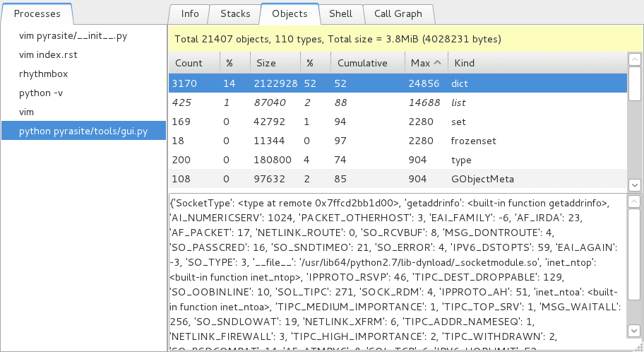Click the objects table scrollbar thumb
Screen dimensions: 644x352
click(x=635, y=83)
